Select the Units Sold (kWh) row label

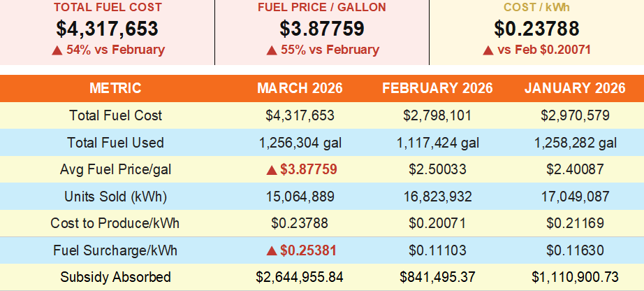coord(115,197)
